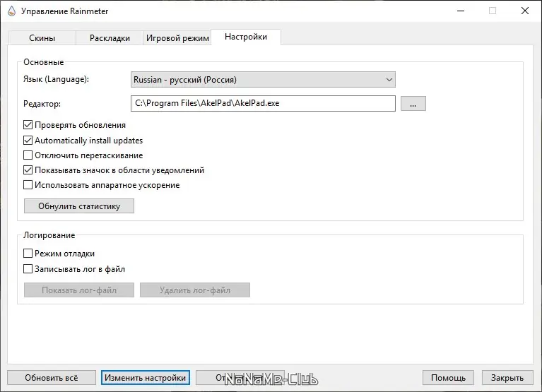Enable Использовать аппаратное ускорение checkbox

[x=28, y=185]
